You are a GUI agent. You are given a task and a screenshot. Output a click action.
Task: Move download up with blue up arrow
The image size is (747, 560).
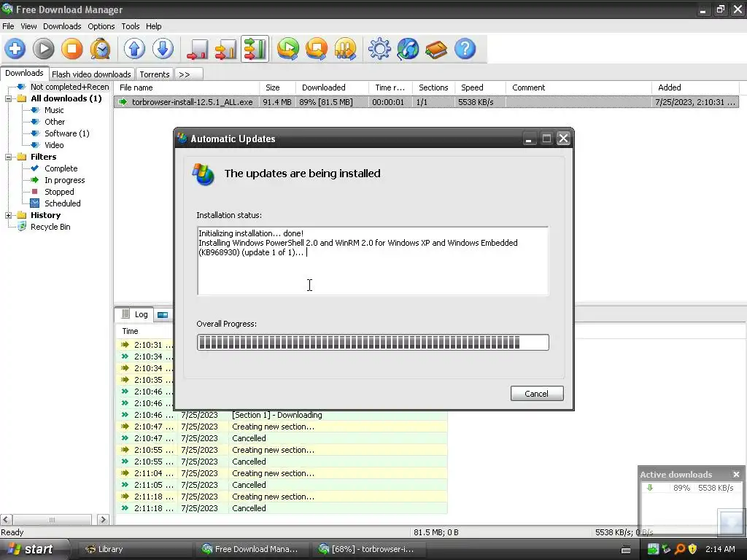pos(134,49)
